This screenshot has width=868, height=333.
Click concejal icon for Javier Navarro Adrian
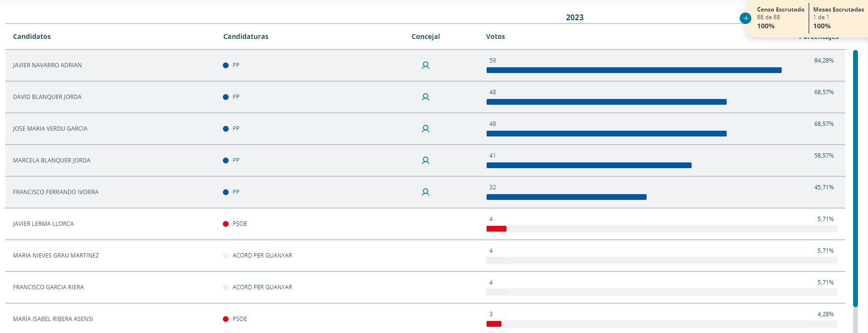(x=425, y=65)
